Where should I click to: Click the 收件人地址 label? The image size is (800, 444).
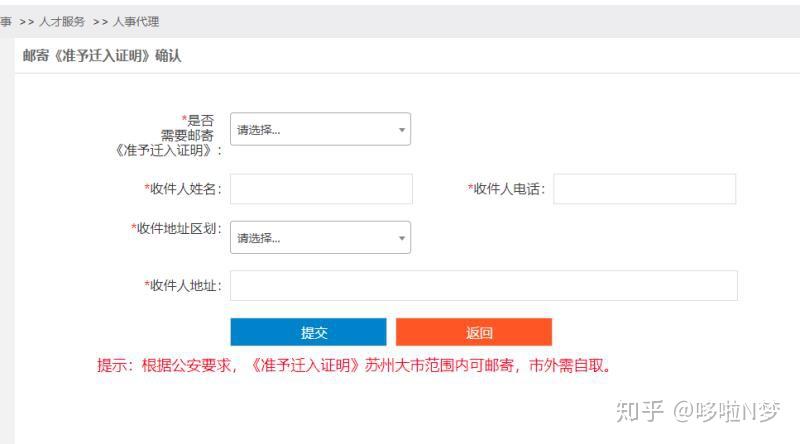[183, 285]
